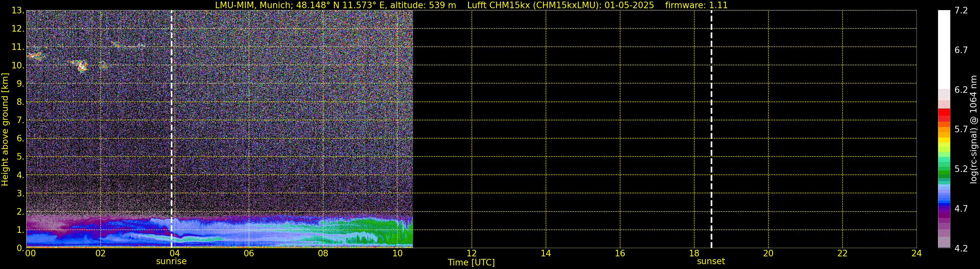Click the green aerosol layer near 10 UTC
980x269 pixels.
[x=396, y=233]
